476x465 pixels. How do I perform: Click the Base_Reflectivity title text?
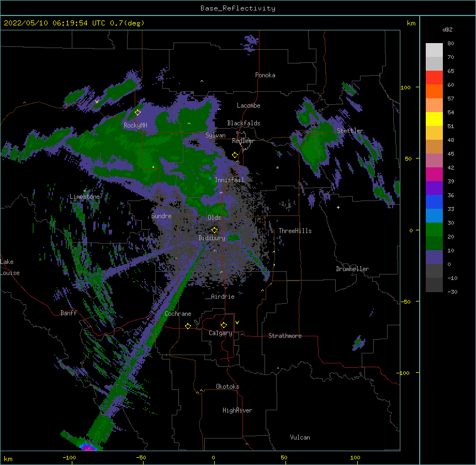coord(237,8)
